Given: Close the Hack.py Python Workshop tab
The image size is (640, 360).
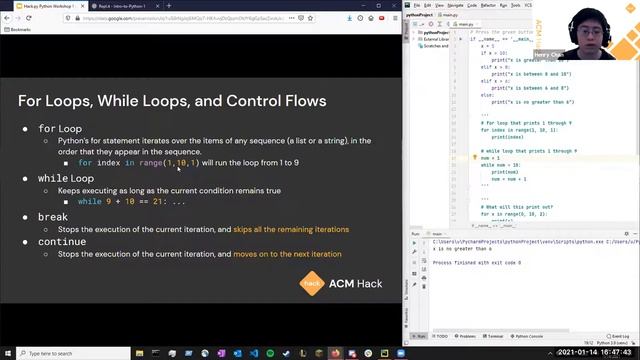Looking at the screenshot, I should [x=82, y=6].
